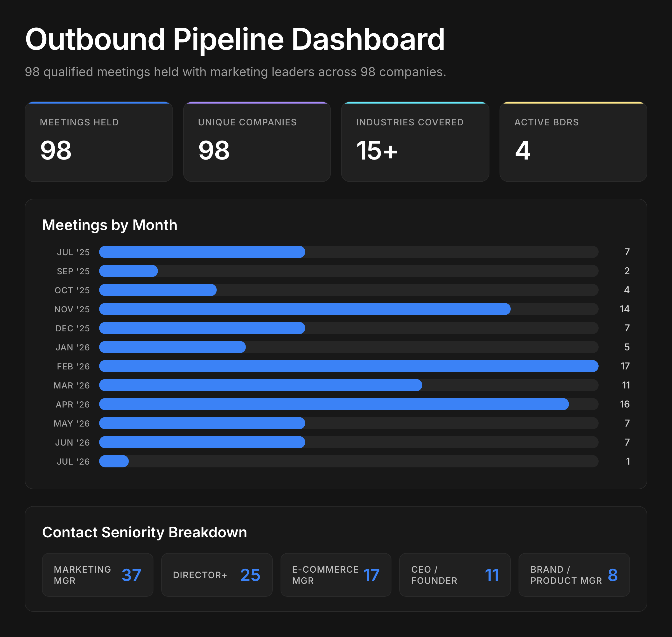This screenshot has width=672, height=637.
Task: Click the OCT '25 progress bar
Action: (x=349, y=290)
